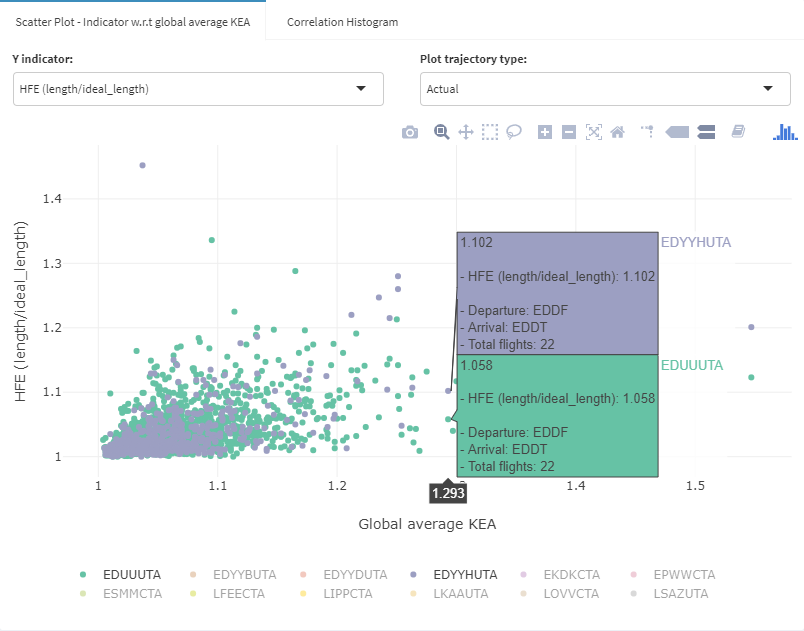Toggle LFEECTA legend series
Viewport: 804px width, 631px height.
tap(227, 594)
